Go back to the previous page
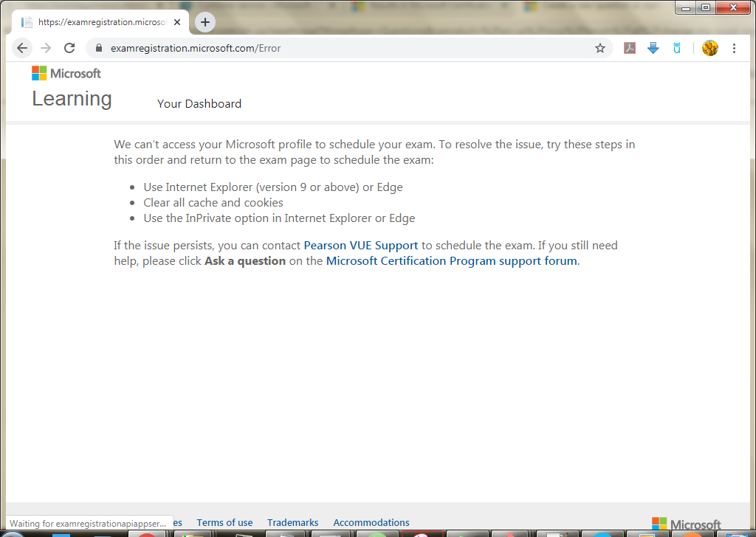Image resolution: width=756 pixels, height=537 pixels. point(22,48)
